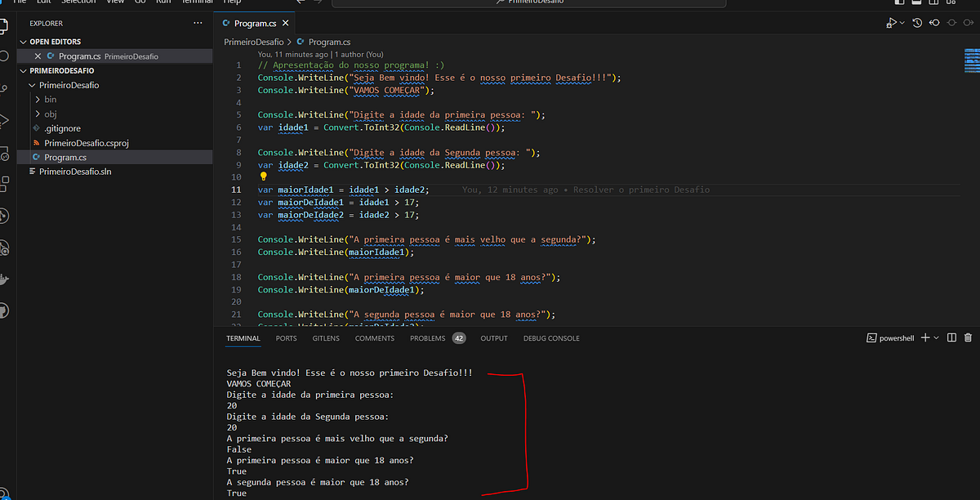Open the run configuration dropdown arrow

point(902,22)
